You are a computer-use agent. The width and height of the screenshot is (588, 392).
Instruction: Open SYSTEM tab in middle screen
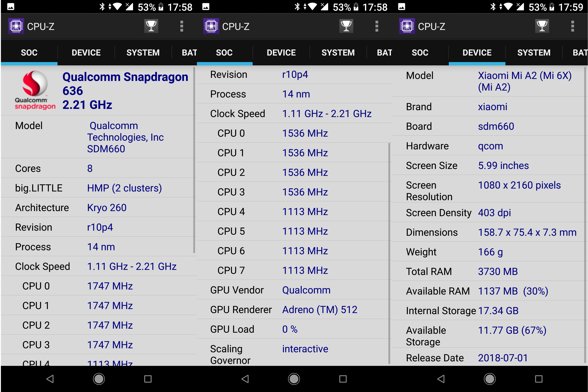pyautogui.click(x=338, y=53)
